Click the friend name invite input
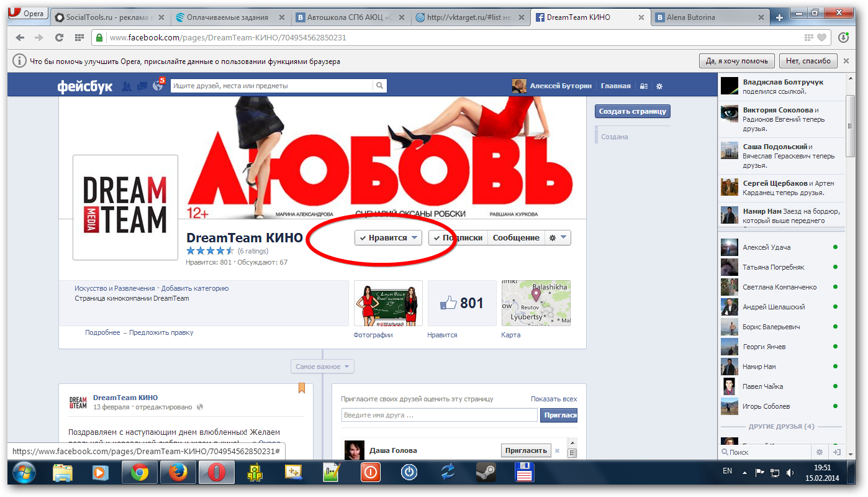The height and width of the screenshot is (497, 868). [439, 415]
